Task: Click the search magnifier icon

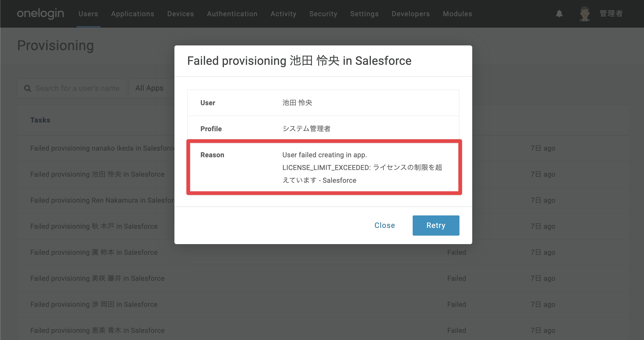Action: click(x=28, y=88)
